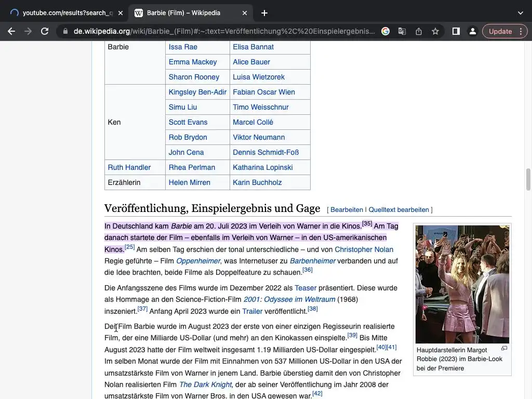Open the Emma Mackey link
This screenshot has height=399, width=532.
pos(192,62)
